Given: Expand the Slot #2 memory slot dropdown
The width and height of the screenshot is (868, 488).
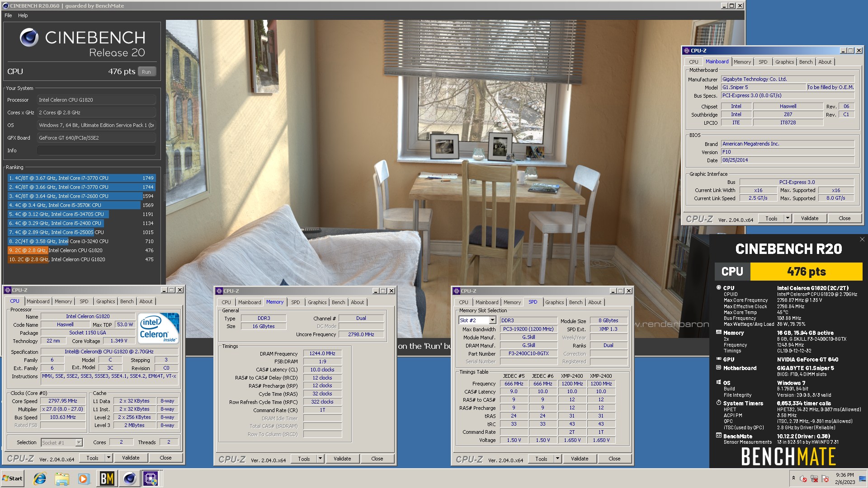Looking at the screenshot, I should click(492, 320).
